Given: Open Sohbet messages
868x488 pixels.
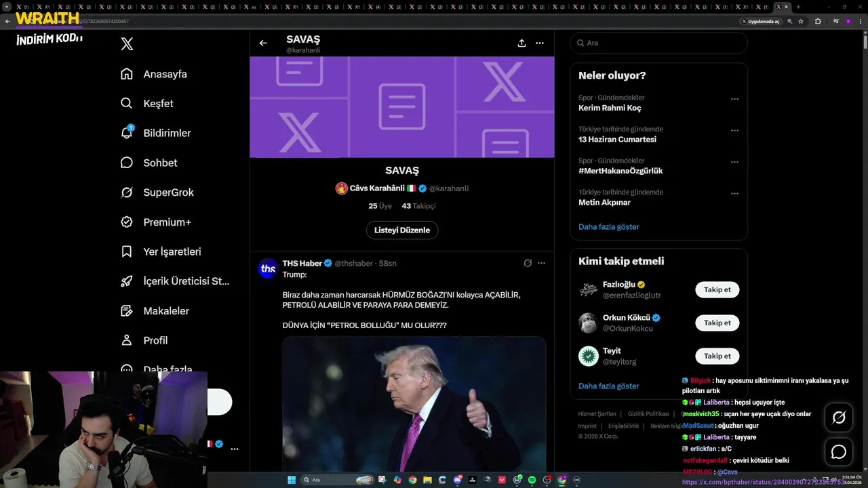Looking at the screenshot, I should [149, 163].
